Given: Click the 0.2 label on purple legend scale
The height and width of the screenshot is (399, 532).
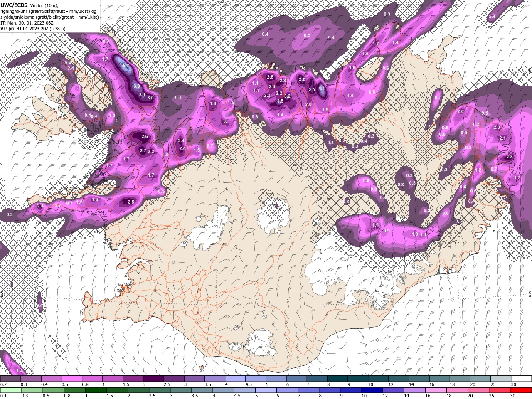Looking at the screenshot, I should 3,384.
